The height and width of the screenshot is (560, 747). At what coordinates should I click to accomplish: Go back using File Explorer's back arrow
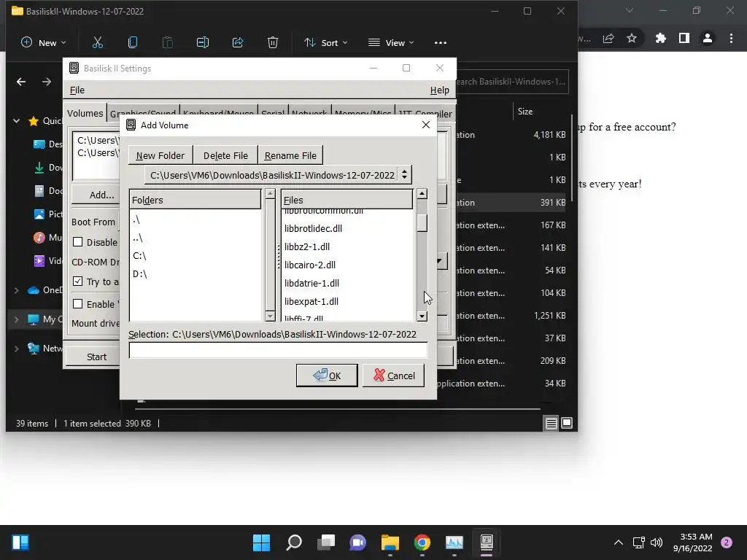pos(21,82)
